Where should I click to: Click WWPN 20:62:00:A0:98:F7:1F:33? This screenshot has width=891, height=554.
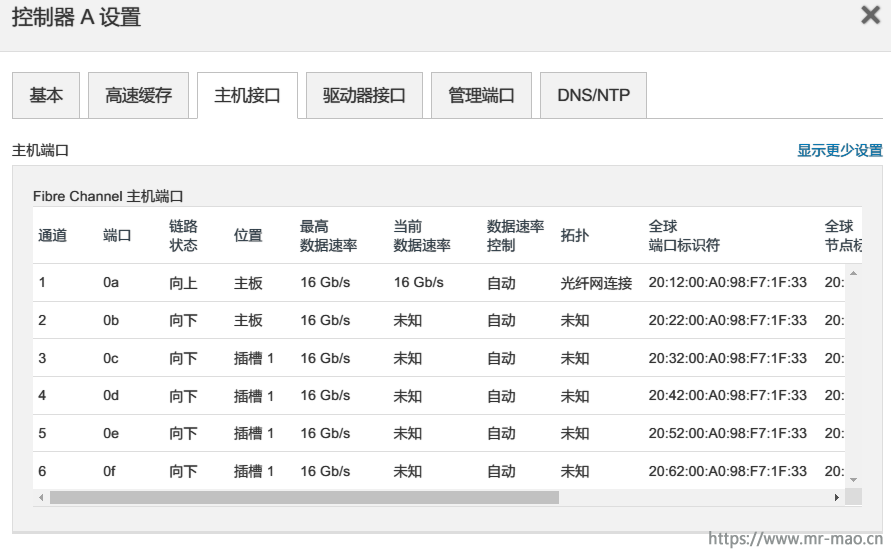pos(727,471)
